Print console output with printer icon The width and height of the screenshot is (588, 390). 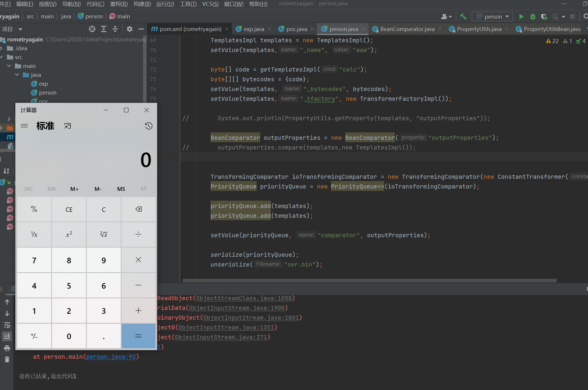click(7, 348)
